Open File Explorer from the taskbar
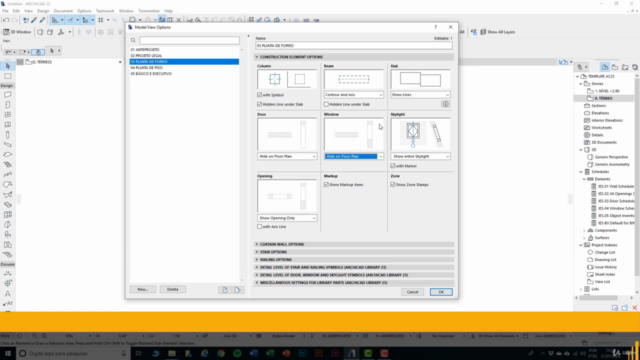 pyautogui.click(x=172, y=353)
